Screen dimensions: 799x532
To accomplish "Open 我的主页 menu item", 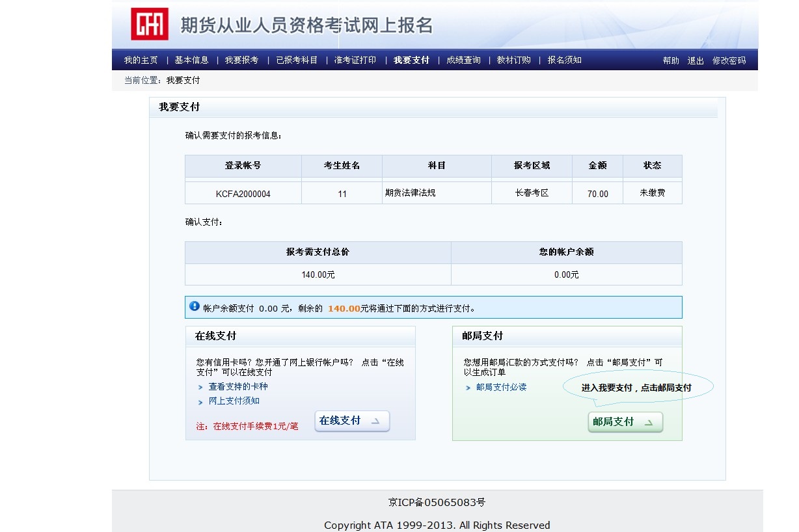I will (141, 60).
